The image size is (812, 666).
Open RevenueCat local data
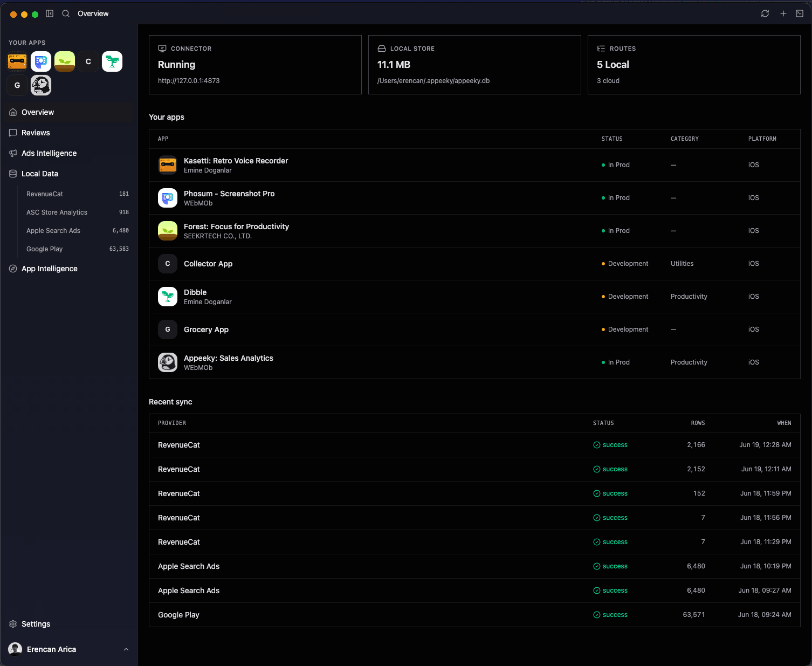click(x=78, y=194)
